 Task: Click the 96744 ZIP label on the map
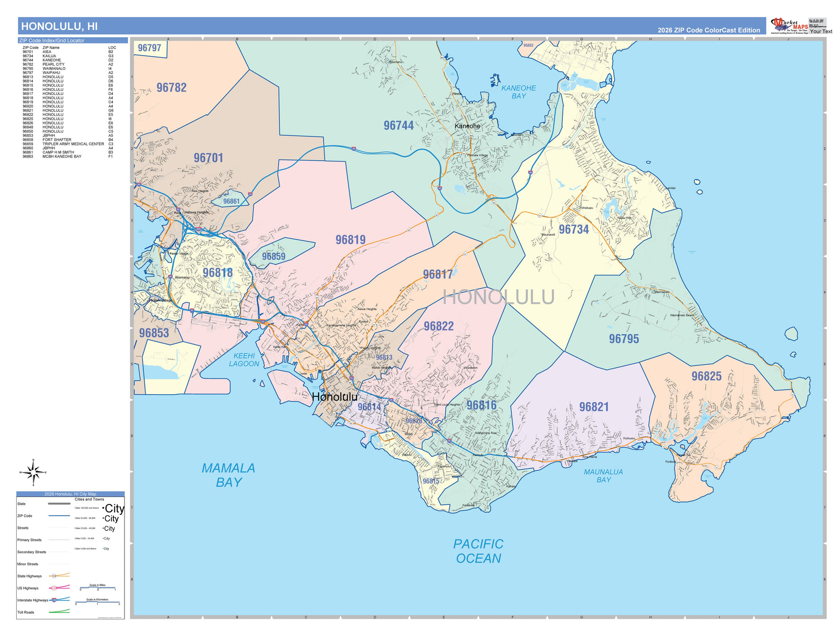click(x=398, y=125)
